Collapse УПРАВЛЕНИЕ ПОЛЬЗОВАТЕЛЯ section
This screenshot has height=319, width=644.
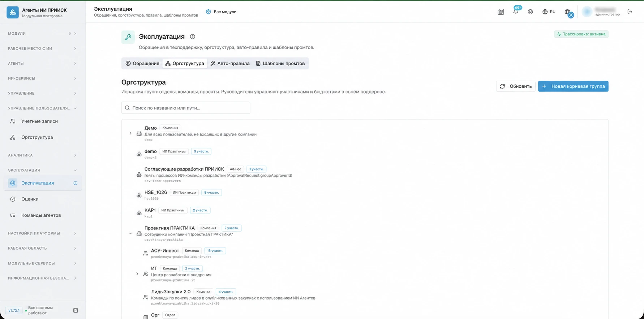[x=43, y=108]
